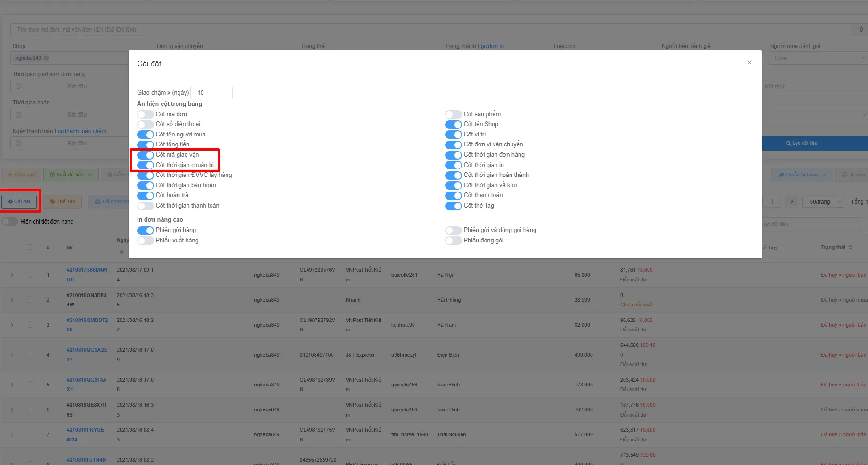Go to next page of orders
Image resolution: width=868 pixels, height=465 pixels.
pyautogui.click(x=792, y=202)
